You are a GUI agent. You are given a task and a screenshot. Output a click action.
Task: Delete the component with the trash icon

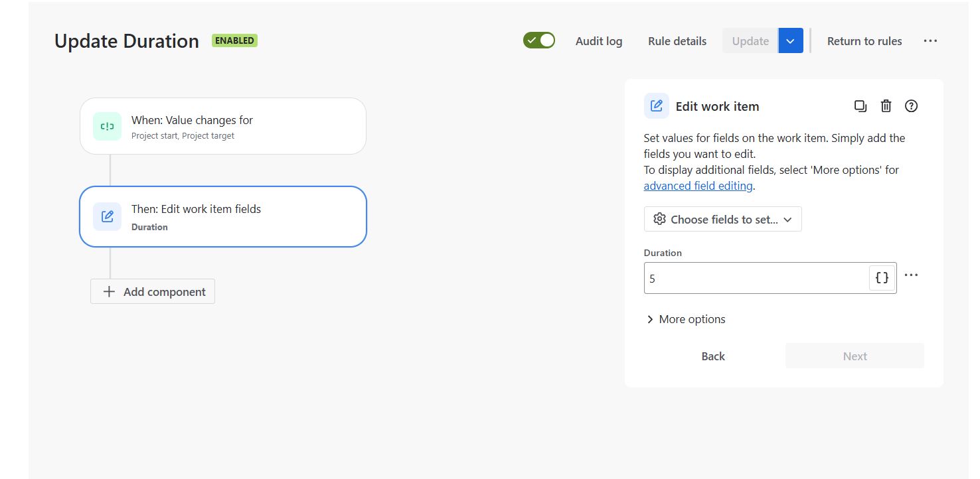tap(886, 105)
